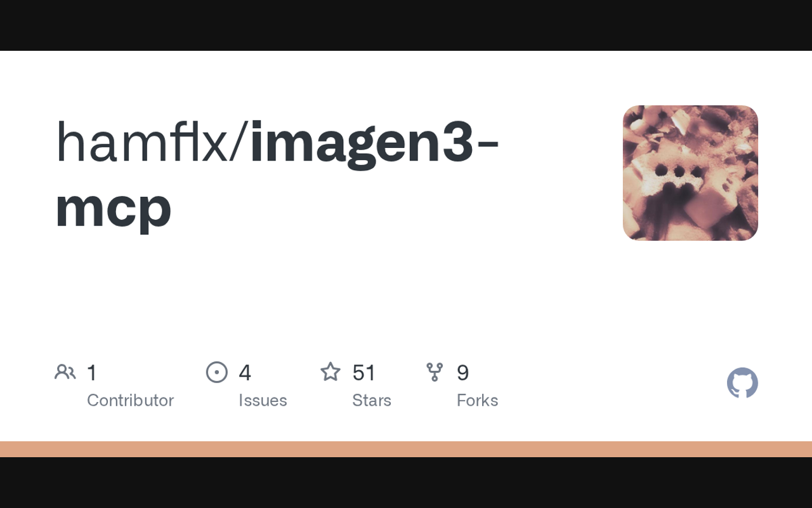The image size is (812, 508).
Task: Click the black band below the orange bar
Action: click(x=406, y=483)
